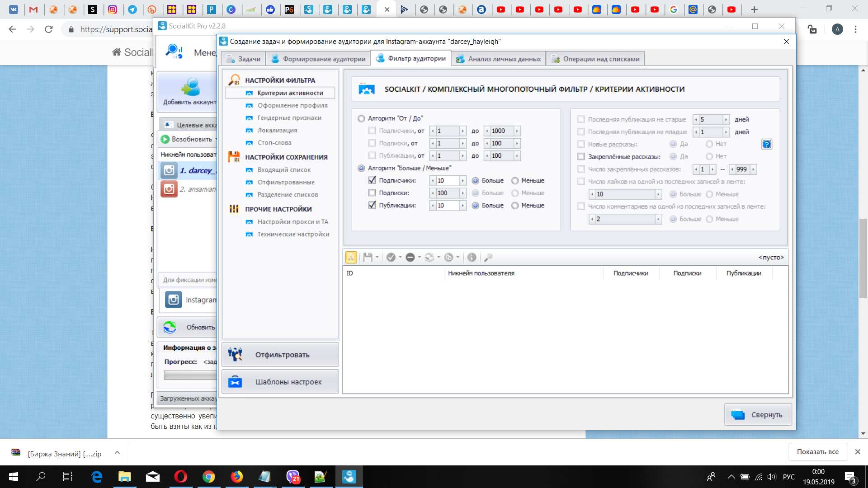This screenshot has width=868, height=488.
Task: Click the Подписчики threshold input field
Action: (448, 180)
